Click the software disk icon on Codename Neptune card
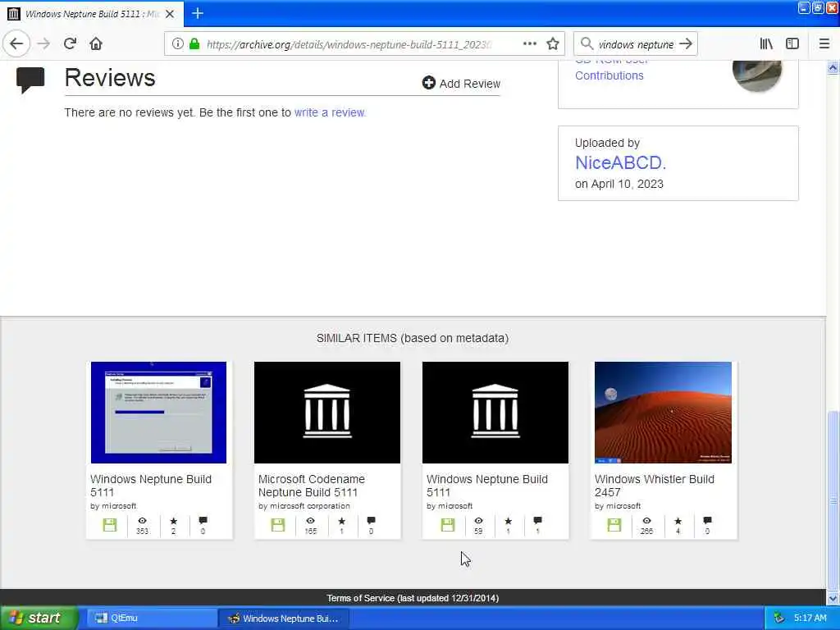The image size is (840, 630). [x=277, y=525]
